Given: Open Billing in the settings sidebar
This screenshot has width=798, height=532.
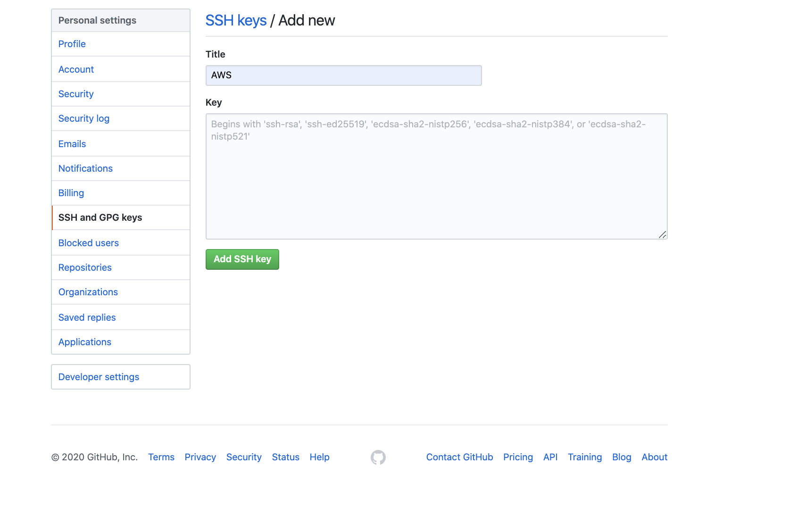Looking at the screenshot, I should tap(71, 193).
